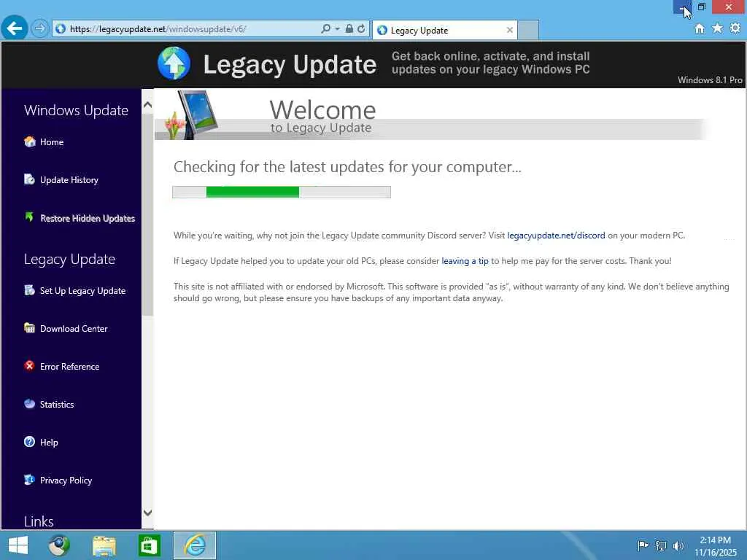
Task: Open the globe browser icon in taskbar
Action: [x=59, y=545]
